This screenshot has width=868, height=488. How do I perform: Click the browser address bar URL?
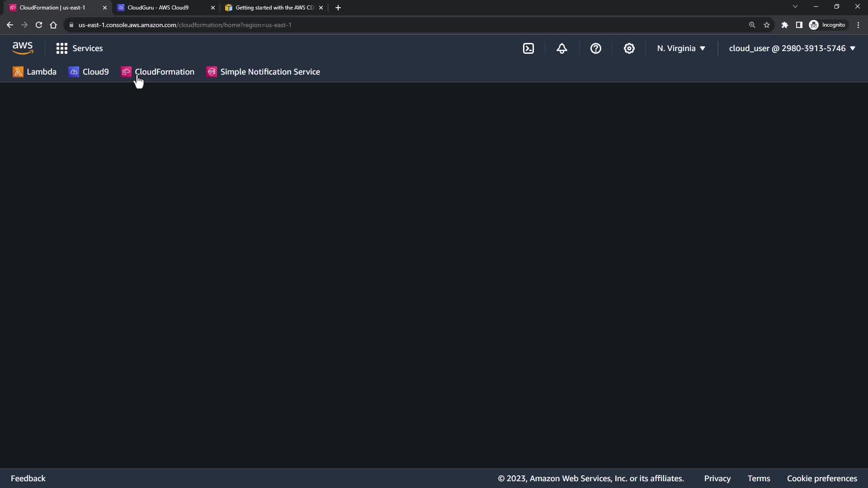[185, 25]
